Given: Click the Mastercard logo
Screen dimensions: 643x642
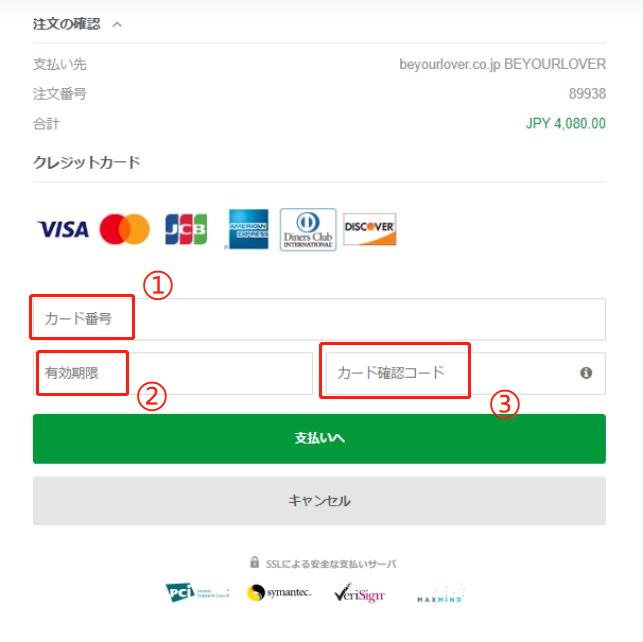Looking at the screenshot, I should click(125, 229).
